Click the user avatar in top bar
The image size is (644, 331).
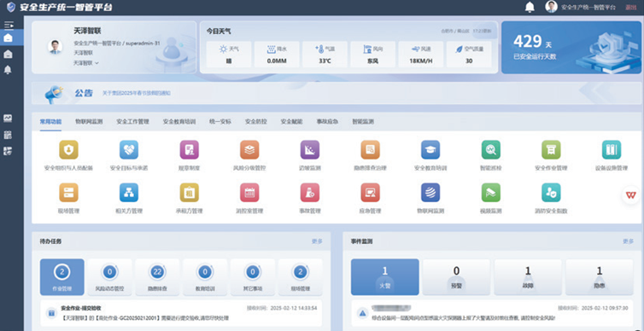pos(551,7)
